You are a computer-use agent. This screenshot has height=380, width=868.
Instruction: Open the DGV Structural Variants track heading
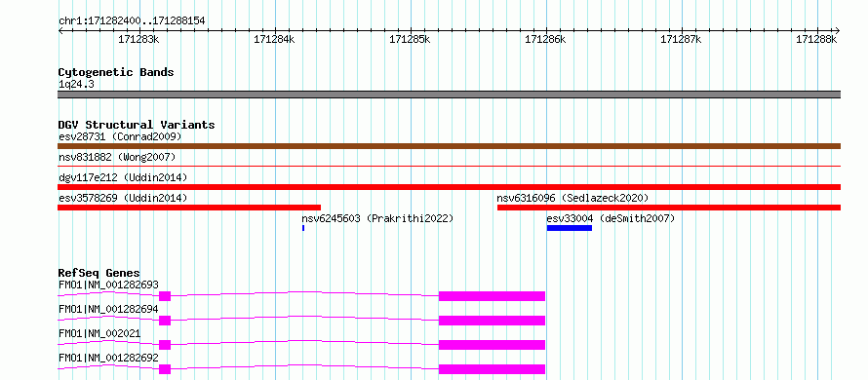137,125
